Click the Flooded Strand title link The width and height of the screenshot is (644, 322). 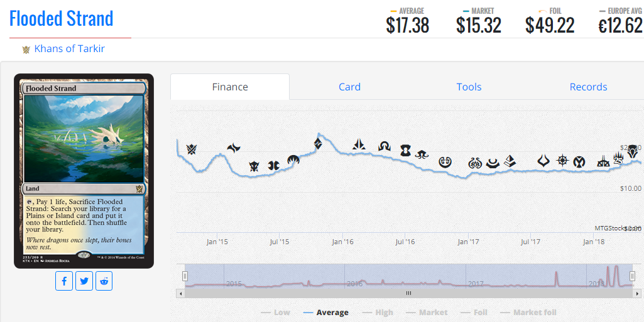pos(62,19)
